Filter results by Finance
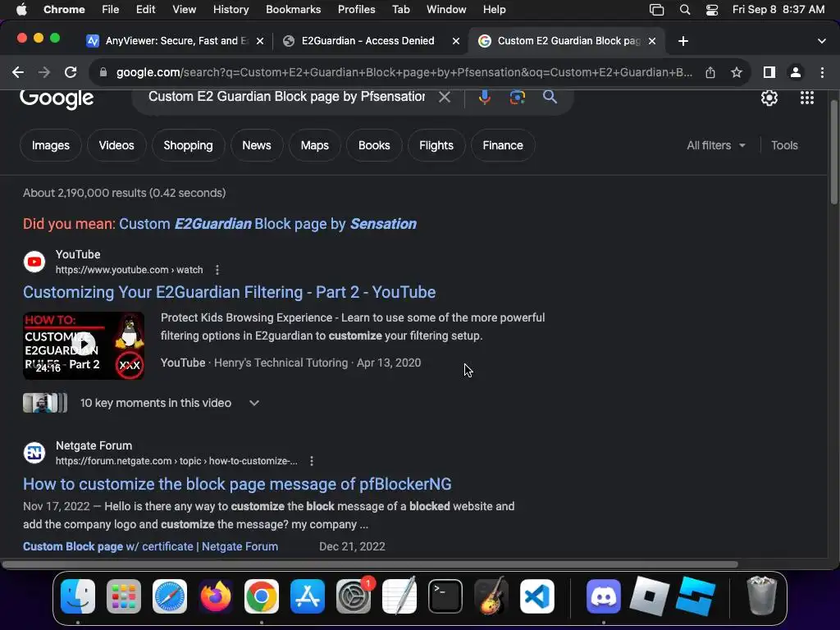The image size is (840, 630). point(503,145)
